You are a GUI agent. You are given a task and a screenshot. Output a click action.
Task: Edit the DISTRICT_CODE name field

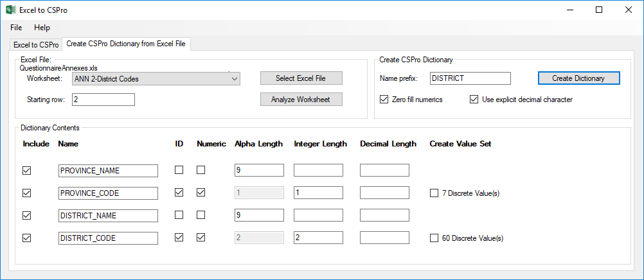tap(107, 238)
